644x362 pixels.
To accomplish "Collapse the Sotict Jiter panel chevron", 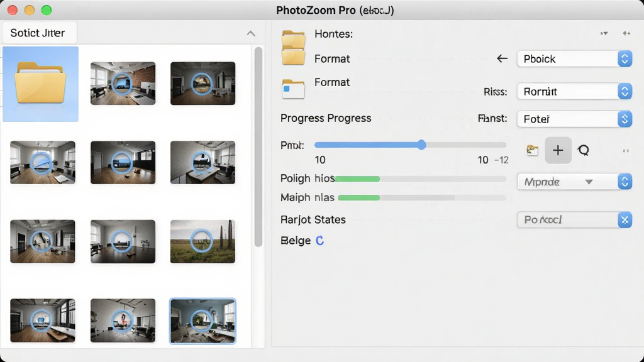I will 251,33.
